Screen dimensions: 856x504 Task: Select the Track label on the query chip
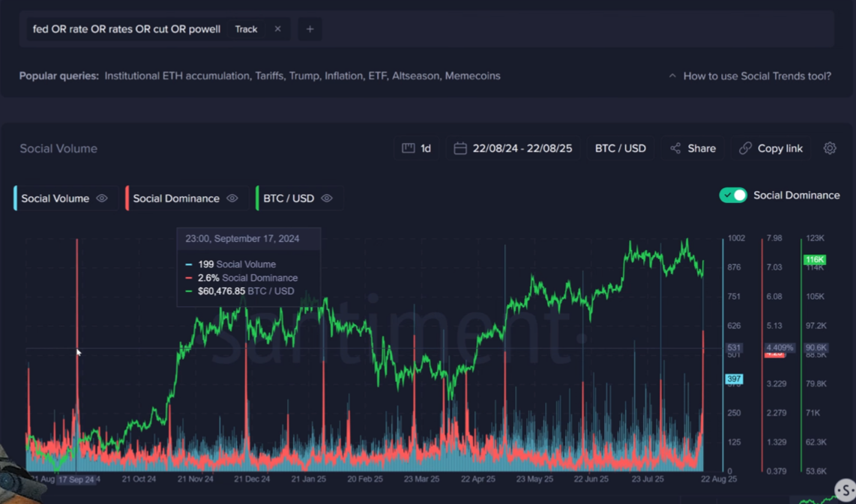pos(246,28)
